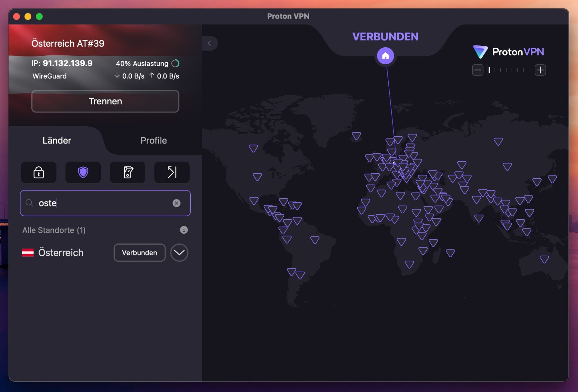Click the home pin under VERBUNDEN
Screen dimensions: 578x392
[x=386, y=56]
